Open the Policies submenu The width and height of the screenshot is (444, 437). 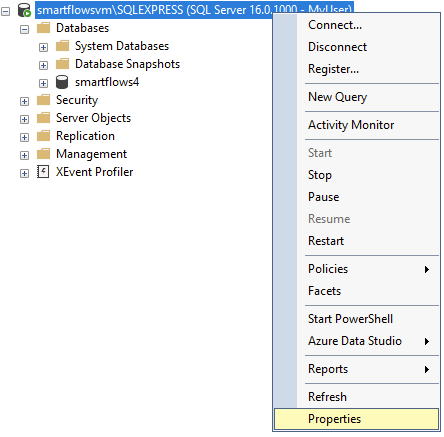click(356, 269)
